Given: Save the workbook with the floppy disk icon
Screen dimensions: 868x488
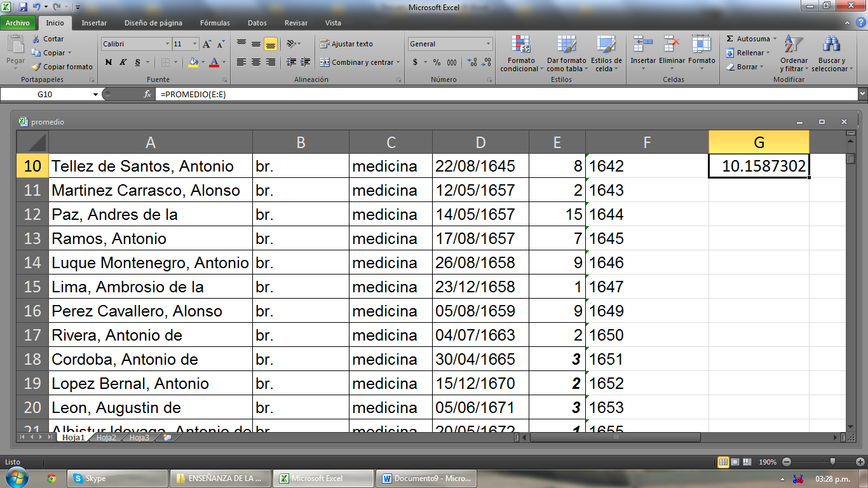Looking at the screenshot, I should click(x=24, y=7).
